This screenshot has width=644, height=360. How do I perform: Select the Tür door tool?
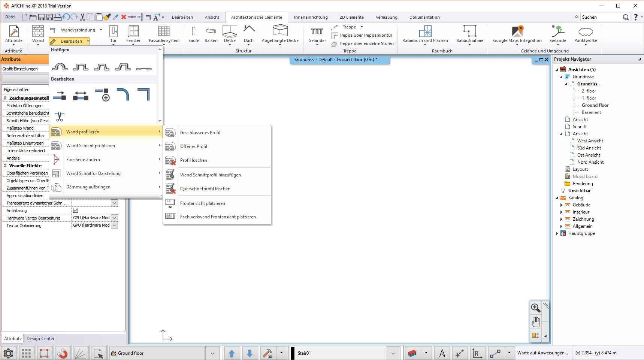tap(114, 34)
